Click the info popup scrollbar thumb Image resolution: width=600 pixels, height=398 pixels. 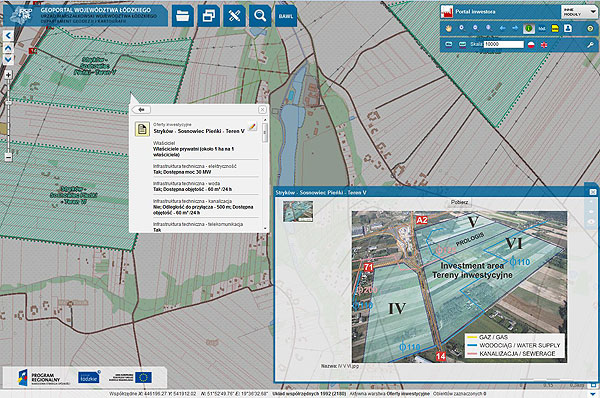coord(264,133)
